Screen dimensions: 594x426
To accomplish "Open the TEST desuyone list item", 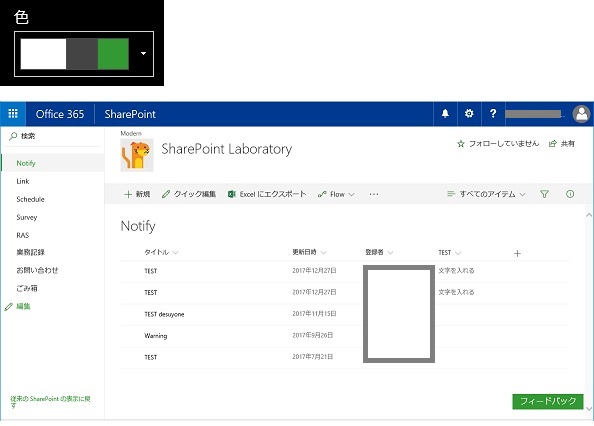I will [x=164, y=314].
